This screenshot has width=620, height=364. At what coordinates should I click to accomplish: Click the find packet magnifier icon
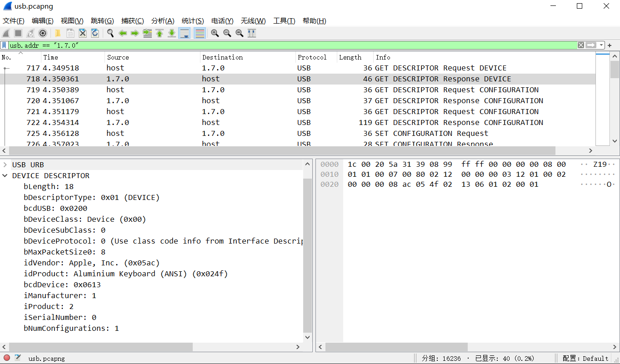coord(110,33)
